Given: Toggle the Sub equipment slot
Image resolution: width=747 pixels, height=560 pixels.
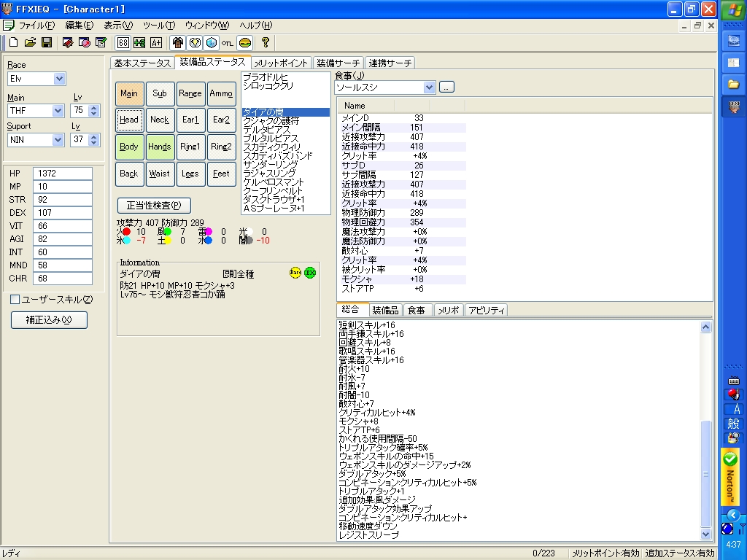Looking at the screenshot, I should [x=160, y=94].
